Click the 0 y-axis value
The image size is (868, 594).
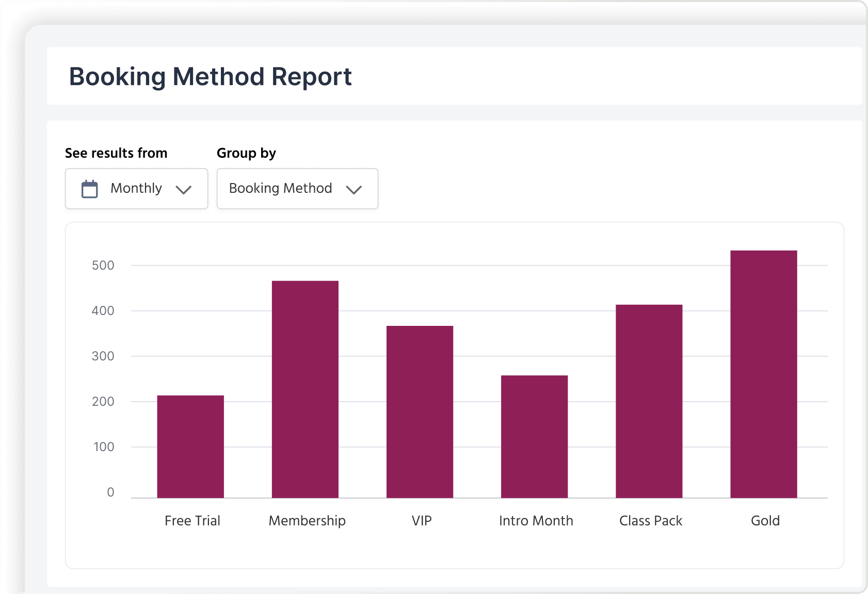pos(110,492)
